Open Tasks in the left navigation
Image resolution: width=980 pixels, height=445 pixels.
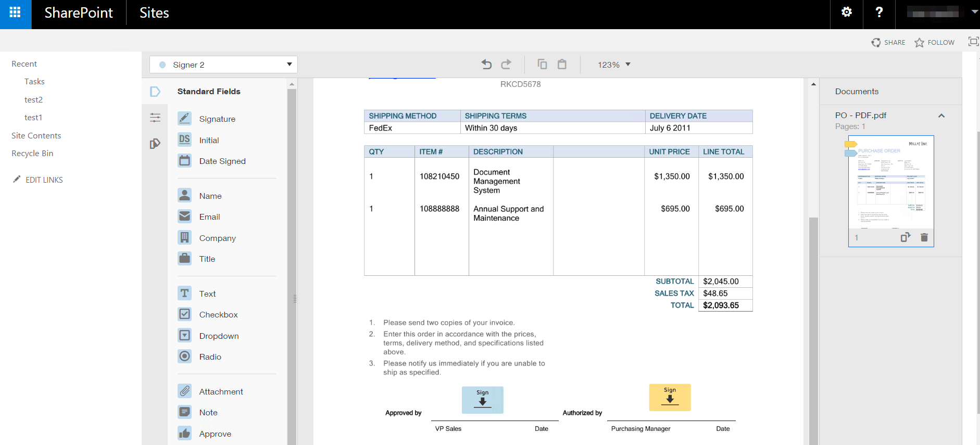[x=34, y=82]
